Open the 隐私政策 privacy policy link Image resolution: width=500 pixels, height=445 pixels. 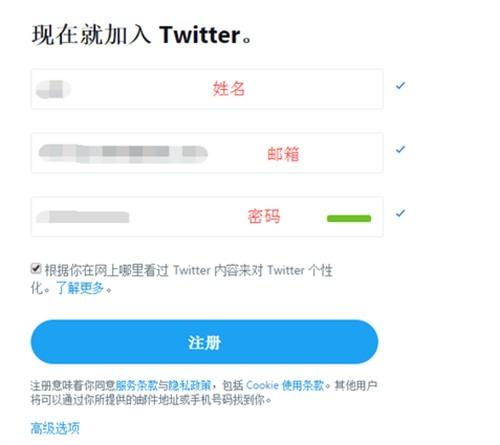pyautogui.click(x=189, y=385)
